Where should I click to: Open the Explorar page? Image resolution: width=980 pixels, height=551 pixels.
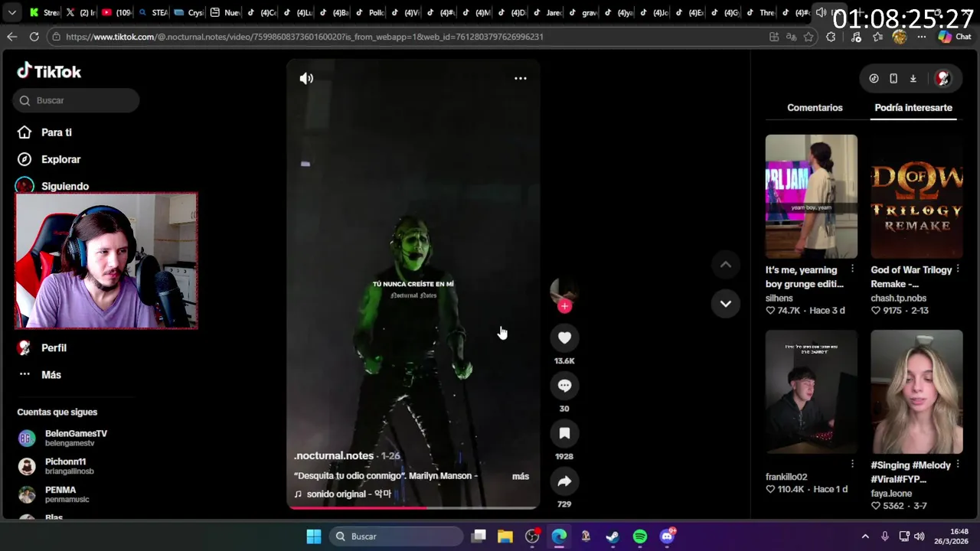(x=50, y=159)
